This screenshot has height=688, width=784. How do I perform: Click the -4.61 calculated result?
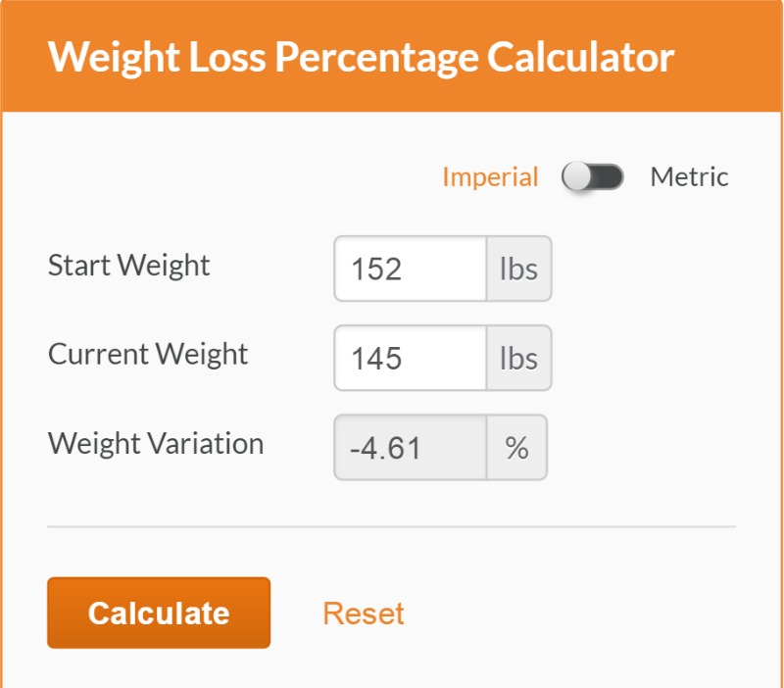pos(378,445)
